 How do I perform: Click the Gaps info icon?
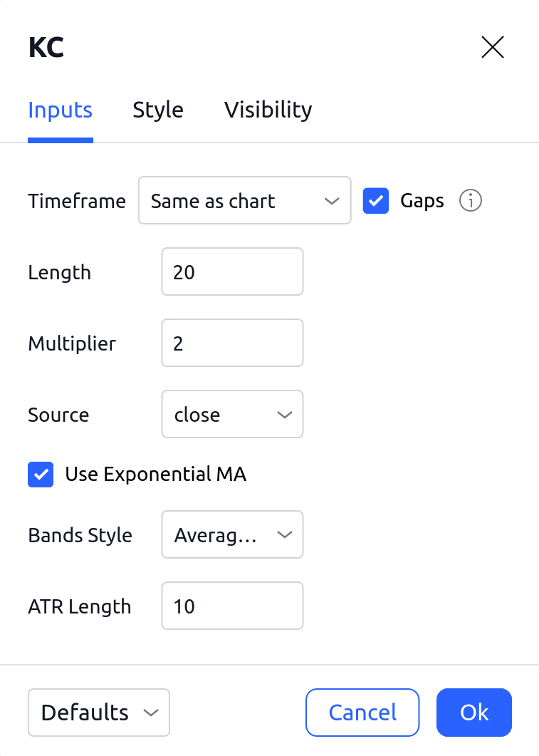coord(470,201)
